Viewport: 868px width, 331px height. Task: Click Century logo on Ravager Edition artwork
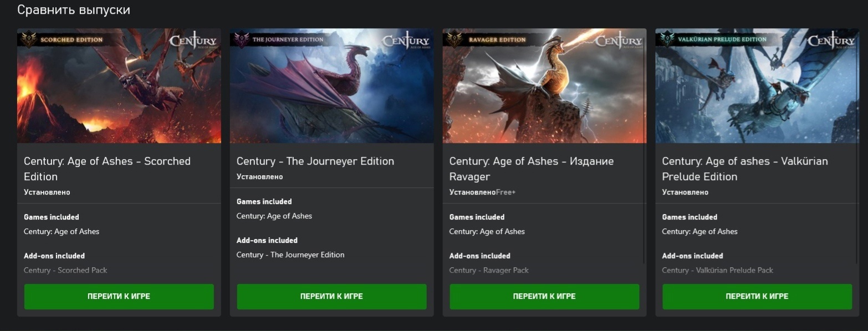point(619,42)
